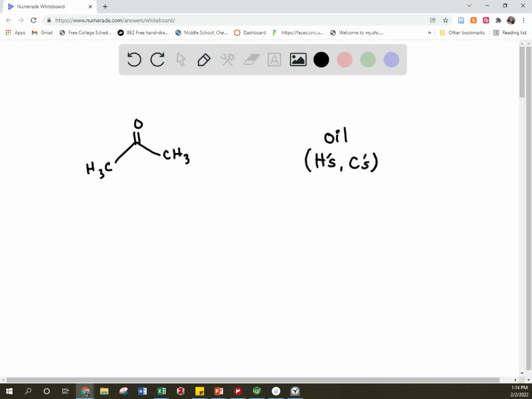
Task: Pick the purple pen color
Action: coord(391,60)
